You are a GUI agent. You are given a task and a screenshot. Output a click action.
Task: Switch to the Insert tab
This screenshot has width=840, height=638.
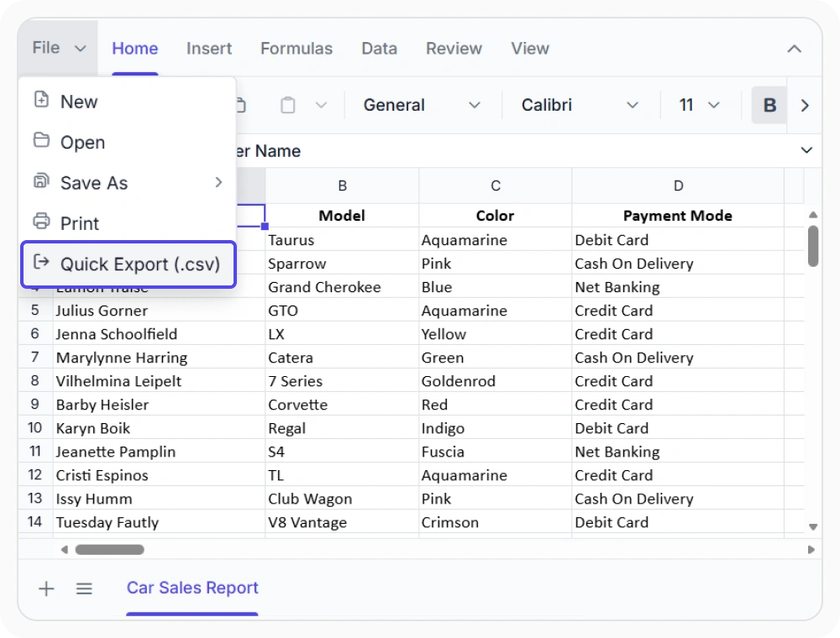pos(209,49)
